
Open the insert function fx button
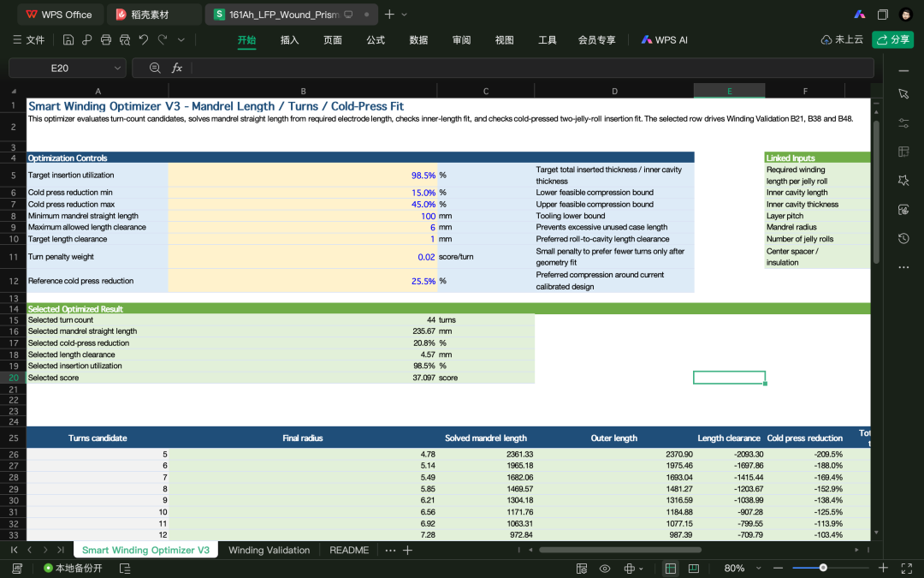click(177, 68)
